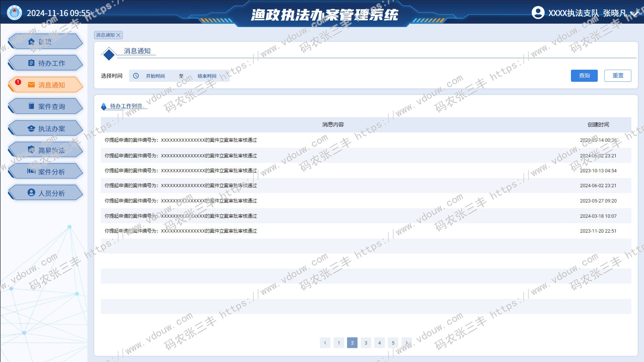Open the 人员分析 sidebar item
The height and width of the screenshot is (362, 644).
(x=45, y=193)
